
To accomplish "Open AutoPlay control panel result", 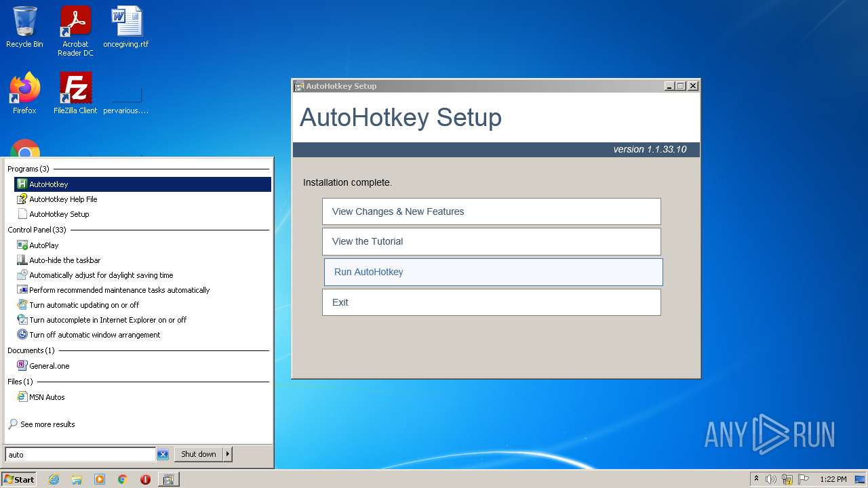I will click(142, 245).
